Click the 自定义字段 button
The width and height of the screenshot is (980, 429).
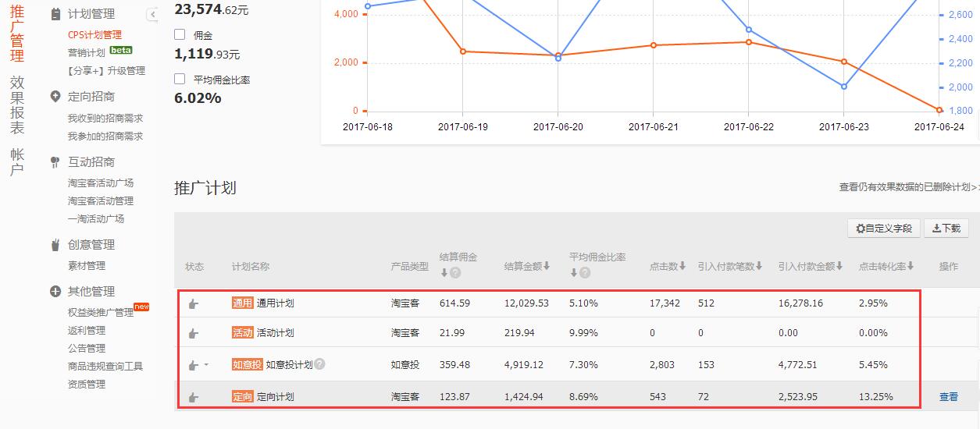pos(884,229)
